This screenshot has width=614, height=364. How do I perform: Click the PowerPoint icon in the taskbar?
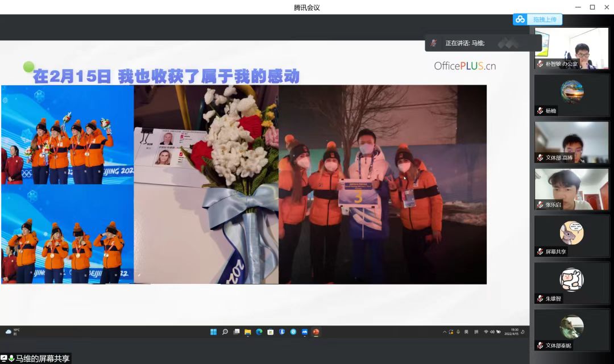click(x=316, y=332)
